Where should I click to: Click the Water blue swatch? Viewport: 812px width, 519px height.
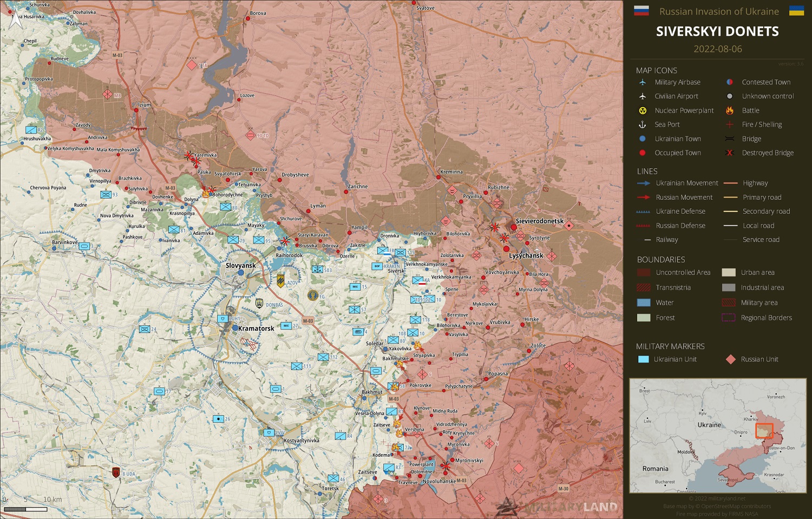click(644, 303)
